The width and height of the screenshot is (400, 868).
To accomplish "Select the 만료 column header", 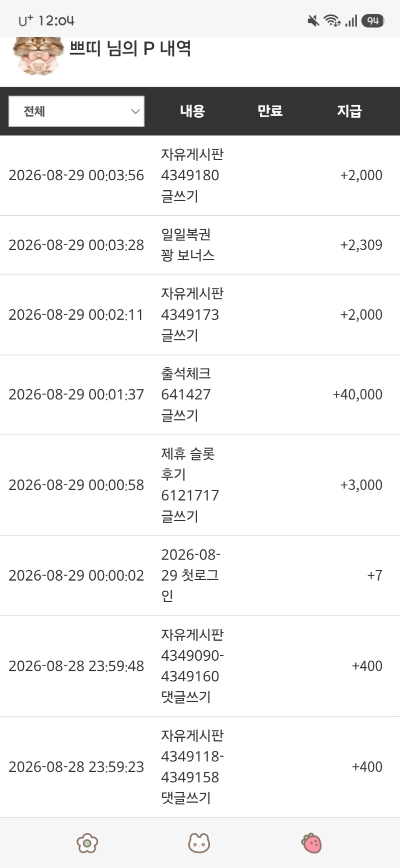I will click(x=270, y=111).
